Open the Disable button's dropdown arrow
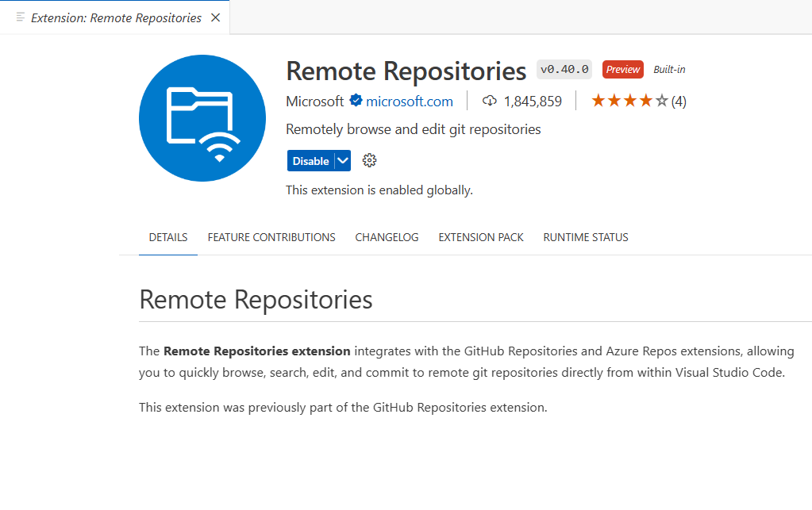 [x=342, y=160]
